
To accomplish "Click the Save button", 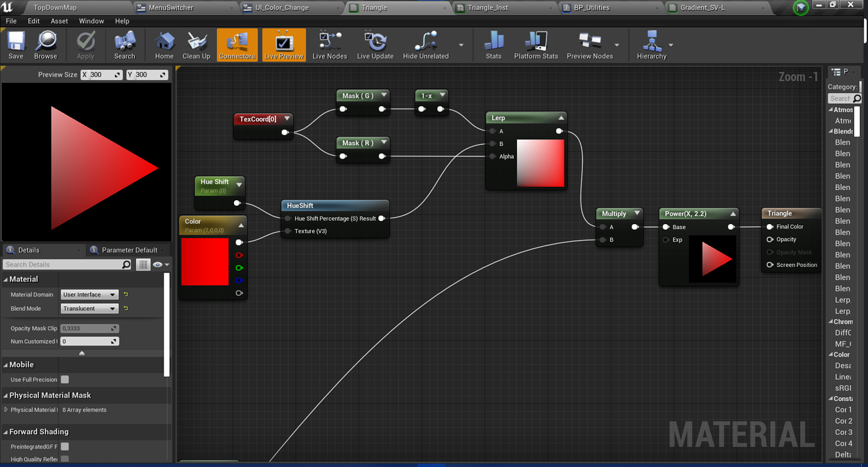I will point(15,44).
